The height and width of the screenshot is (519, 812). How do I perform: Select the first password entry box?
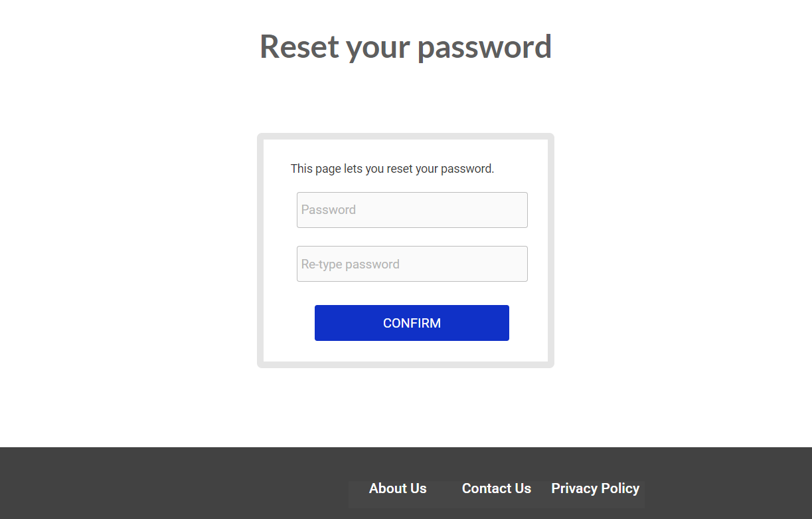(412, 210)
